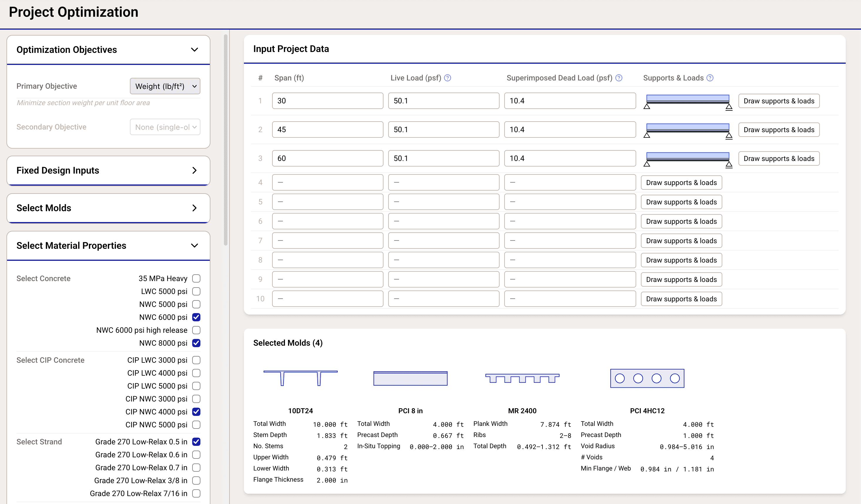Open Supports & Loads help icon

coord(710,78)
